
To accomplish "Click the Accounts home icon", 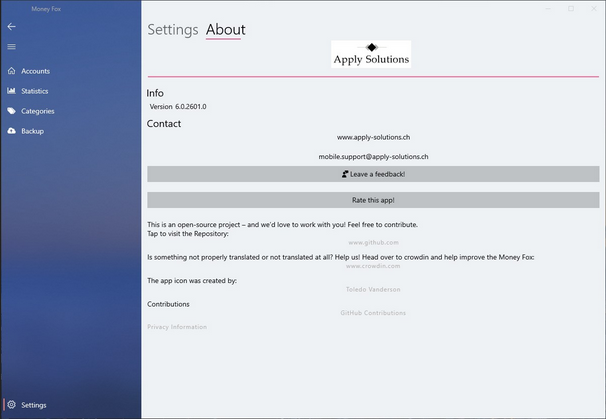I will pos(12,71).
